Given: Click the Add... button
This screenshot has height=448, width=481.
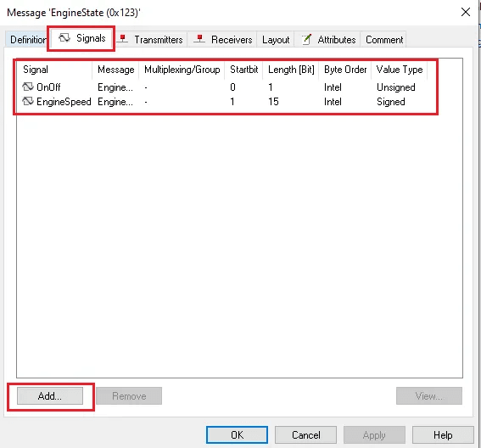Looking at the screenshot, I should [50, 396].
